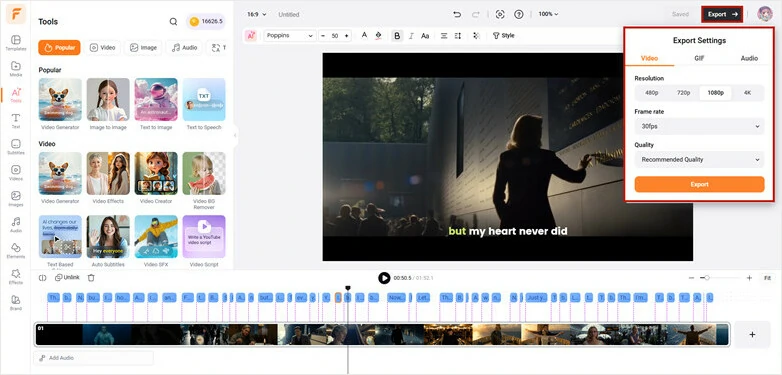Toggle bold text formatting
Image resolution: width=782 pixels, height=375 pixels.
(397, 36)
